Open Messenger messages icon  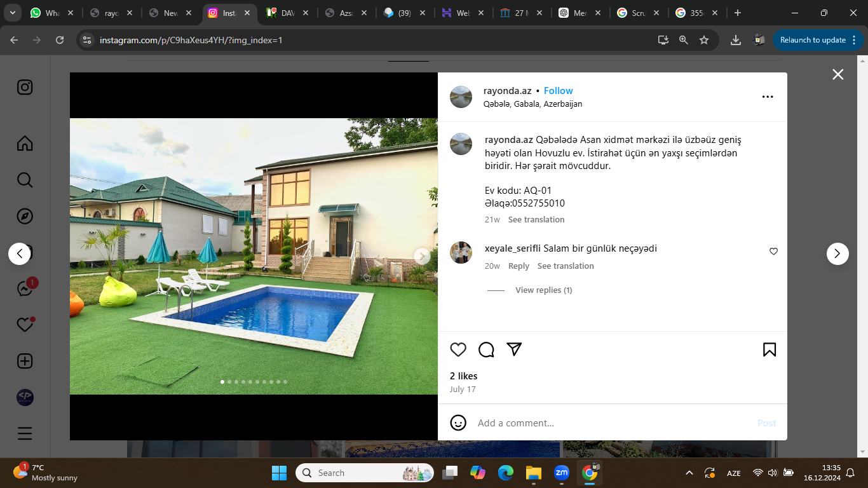pos(25,288)
